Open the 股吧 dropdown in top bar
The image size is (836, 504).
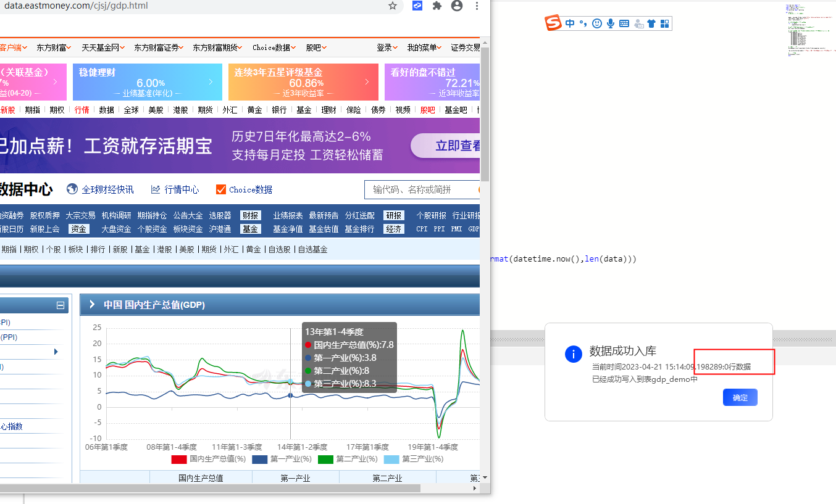tap(316, 48)
